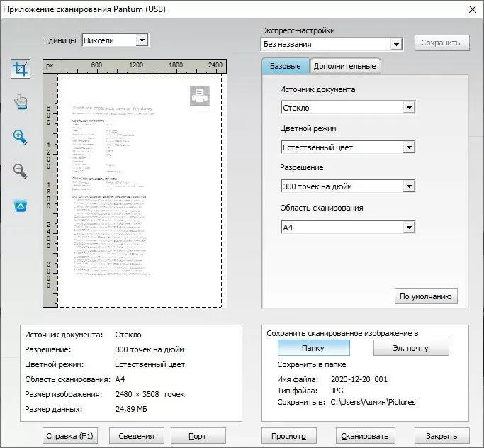This screenshot has width=484, height=448.
Task: Switch to the 'Базовые' tab
Action: point(286,66)
